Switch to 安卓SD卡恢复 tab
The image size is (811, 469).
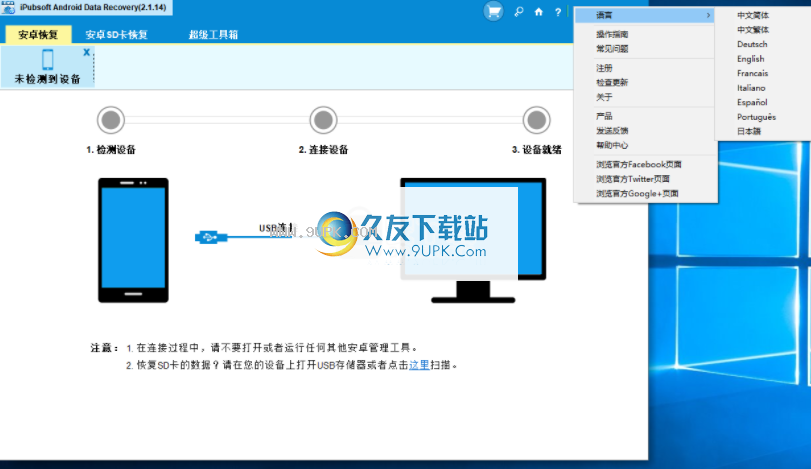point(116,35)
